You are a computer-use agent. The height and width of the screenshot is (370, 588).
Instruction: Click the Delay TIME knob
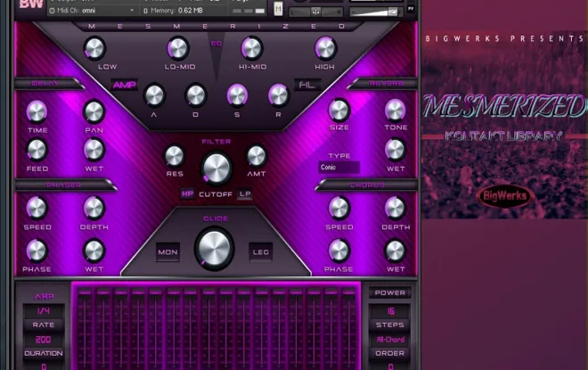pyautogui.click(x=37, y=111)
